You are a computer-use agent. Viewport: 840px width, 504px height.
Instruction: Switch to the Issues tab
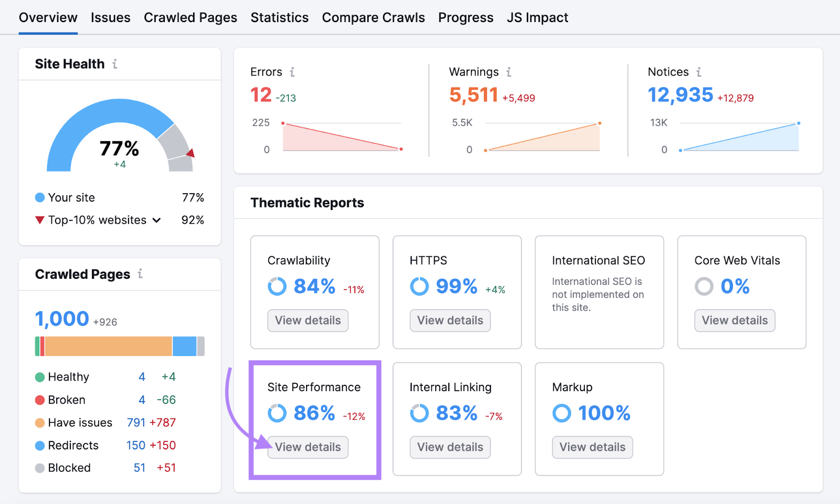click(110, 17)
